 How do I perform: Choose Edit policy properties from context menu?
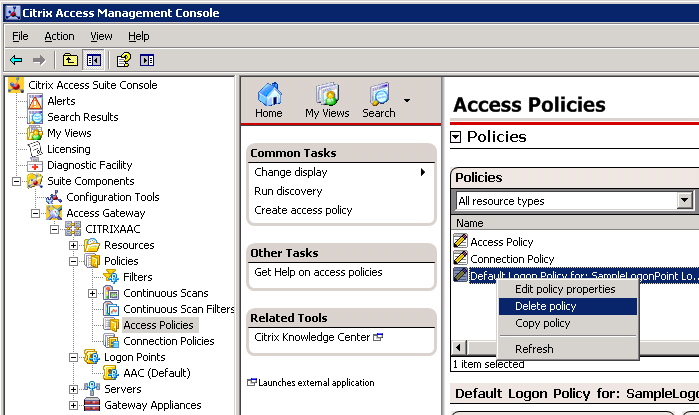click(568, 289)
